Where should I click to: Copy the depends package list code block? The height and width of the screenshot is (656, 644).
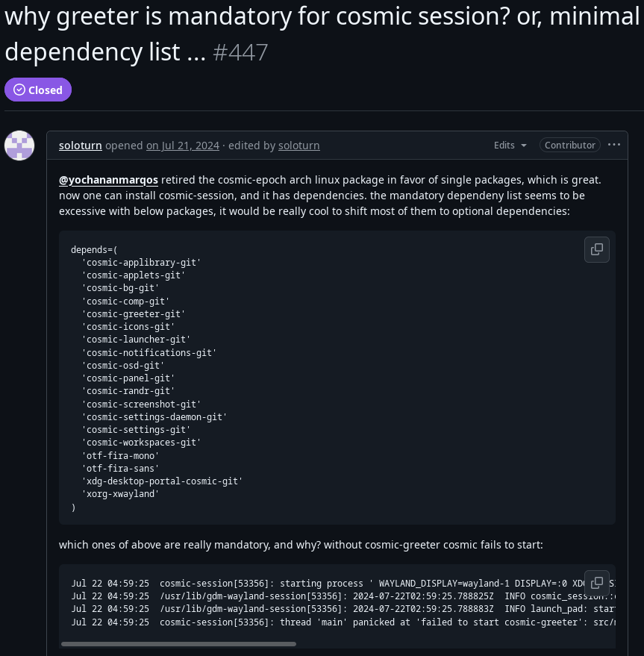tap(596, 250)
